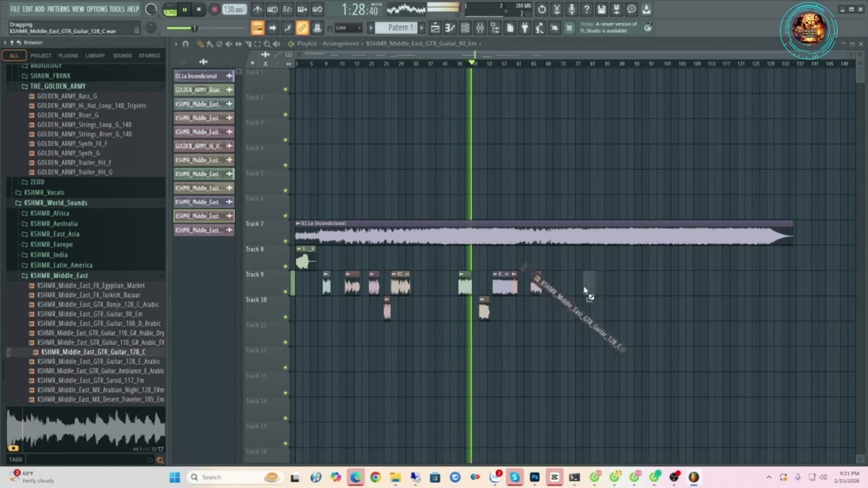Open the Playlist options menu arrow
Viewport: 868px width, 488px height.
click(x=176, y=44)
